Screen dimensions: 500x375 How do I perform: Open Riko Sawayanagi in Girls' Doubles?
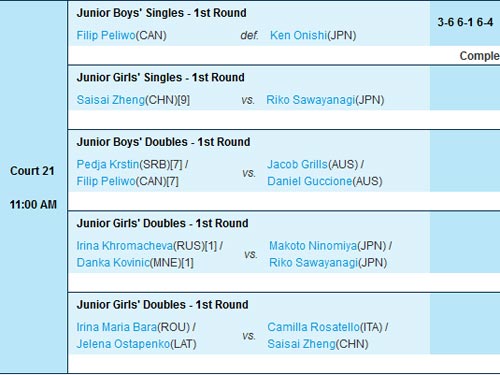click(313, 263)
